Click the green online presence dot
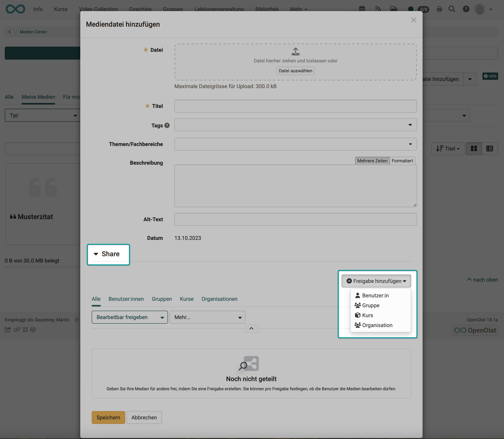Image resolution: width=504 pixels, height=439 pixels. coord(411,9)
